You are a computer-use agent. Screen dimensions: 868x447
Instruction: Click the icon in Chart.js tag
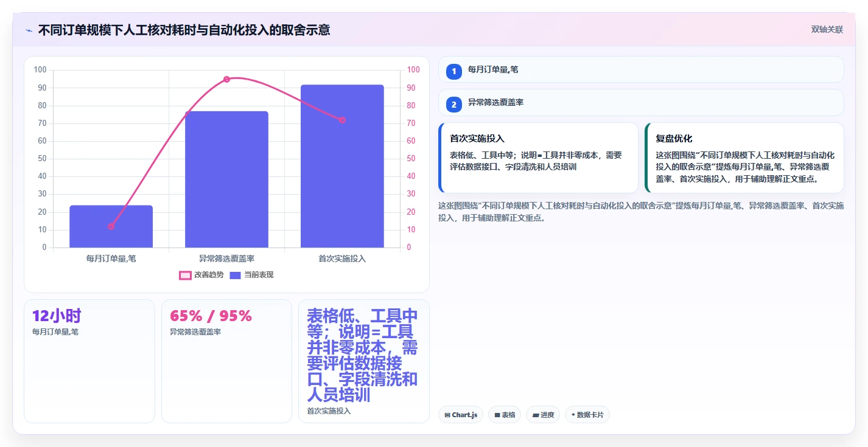(x=447, y=415)
